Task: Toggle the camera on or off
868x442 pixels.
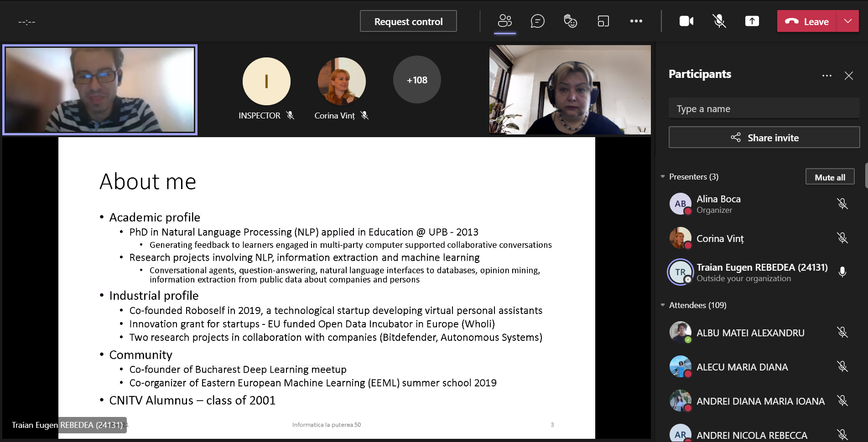Action: [x=686, y=21]
